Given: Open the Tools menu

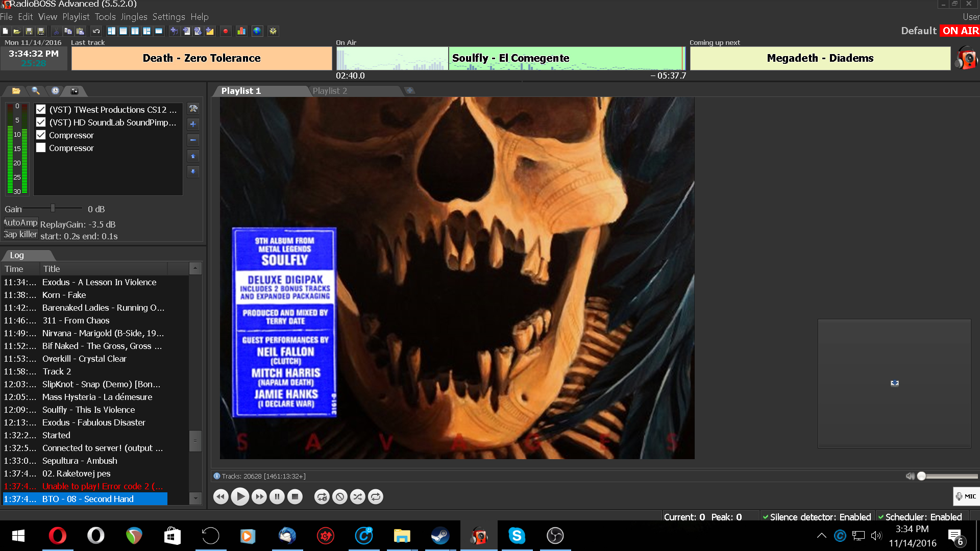Looking at the screenshot, I should (105, 17).
